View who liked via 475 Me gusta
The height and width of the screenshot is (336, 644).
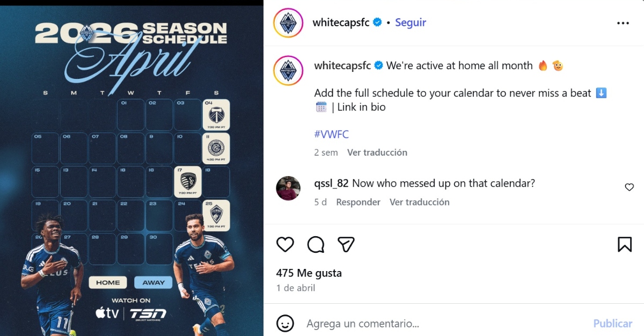click(x=309, y=273)
